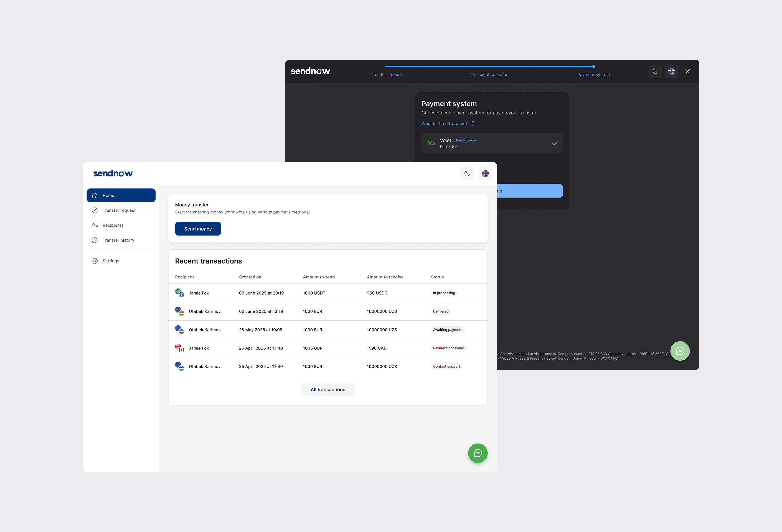Open UK flag language menu, dark window

(671, 71)
